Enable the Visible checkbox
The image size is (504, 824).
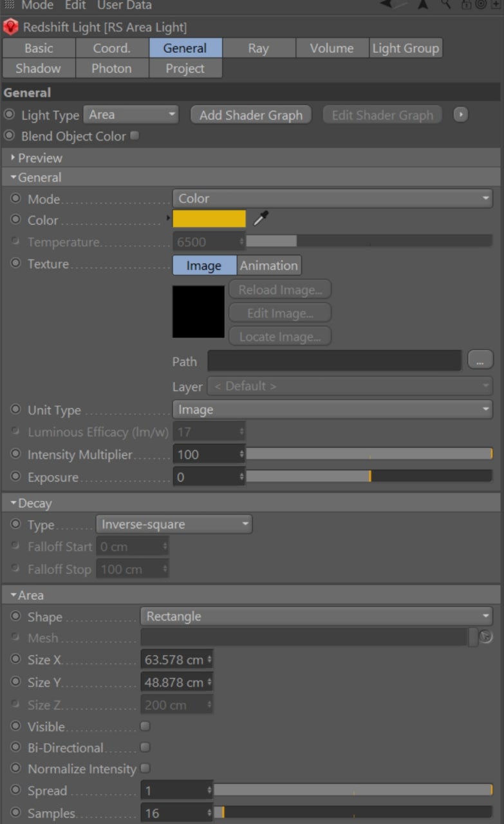(x=145, y=726)
